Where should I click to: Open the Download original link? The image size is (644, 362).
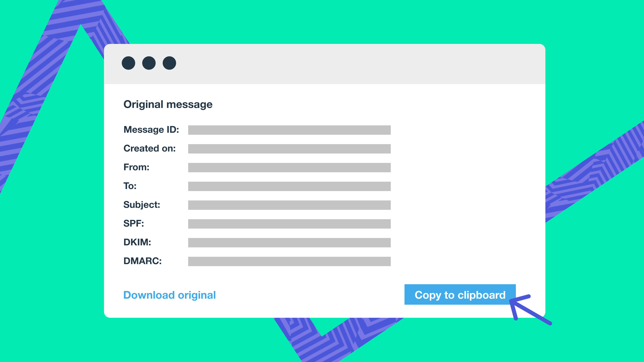pyautogui.click(x=170, y=295)
